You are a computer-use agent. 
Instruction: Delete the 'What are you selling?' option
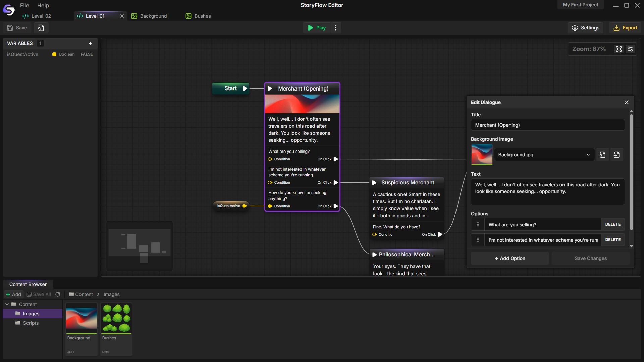click(612, 224)
